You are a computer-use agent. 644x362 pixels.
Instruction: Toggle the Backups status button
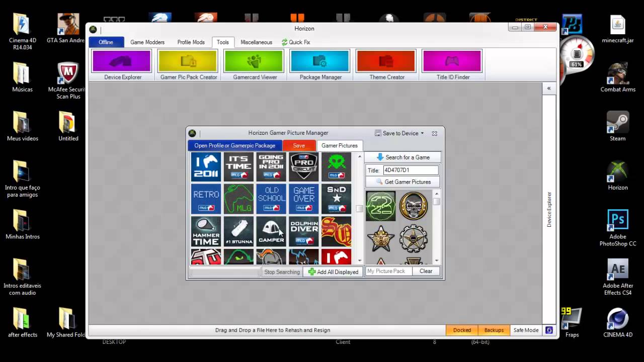[x=494, y=330]
